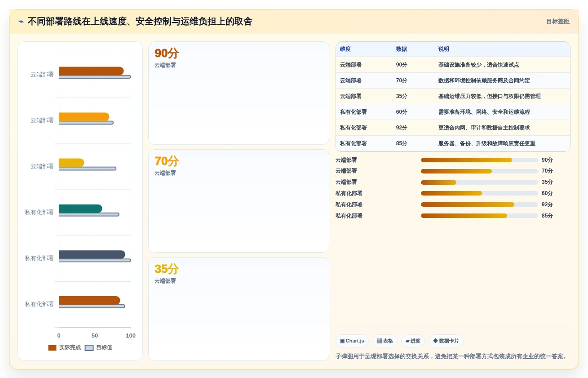Click the progress bar showing 70分
The width and height of the screenshot is (588, 378).
[x=479, y=171]
